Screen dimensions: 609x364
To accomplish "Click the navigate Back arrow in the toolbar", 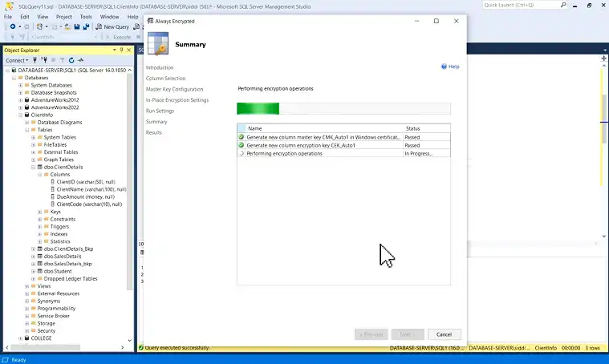I will [x=13, y=26].
